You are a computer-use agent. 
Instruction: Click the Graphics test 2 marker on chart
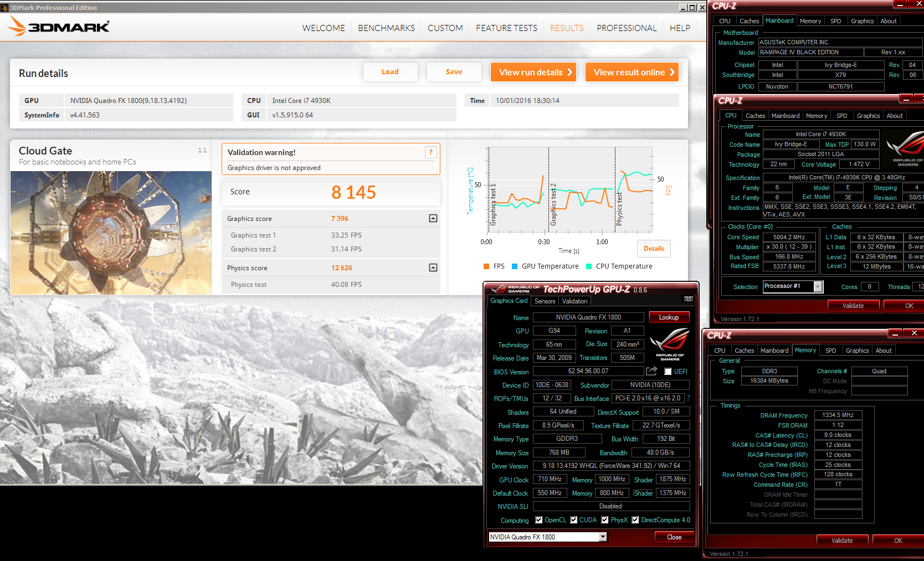pos(553,204)
